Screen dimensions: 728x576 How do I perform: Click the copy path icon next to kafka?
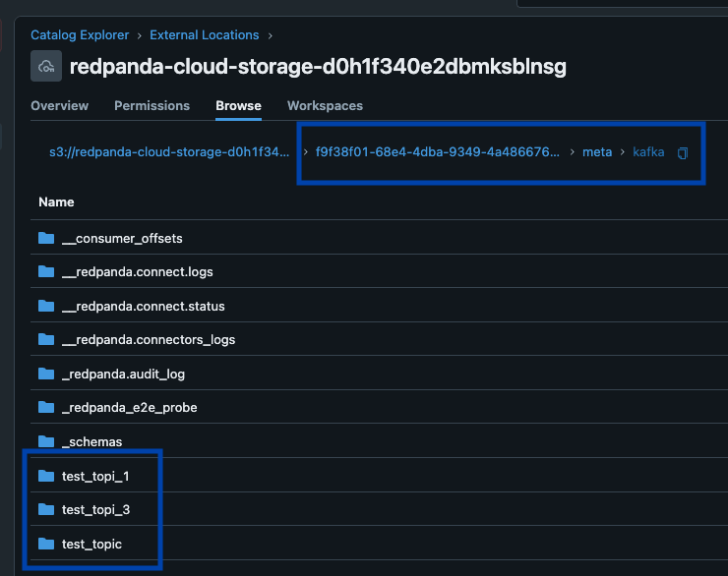click(683, 153)
